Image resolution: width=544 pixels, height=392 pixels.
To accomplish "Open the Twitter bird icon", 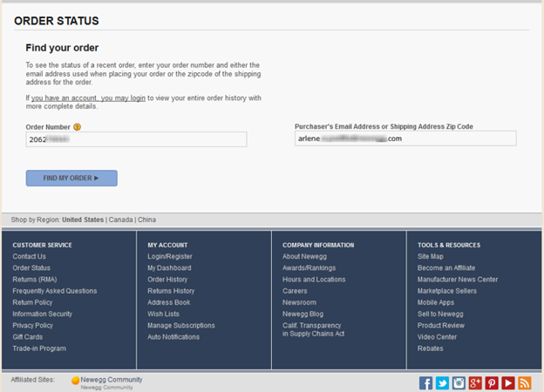I will click(442, 383).
